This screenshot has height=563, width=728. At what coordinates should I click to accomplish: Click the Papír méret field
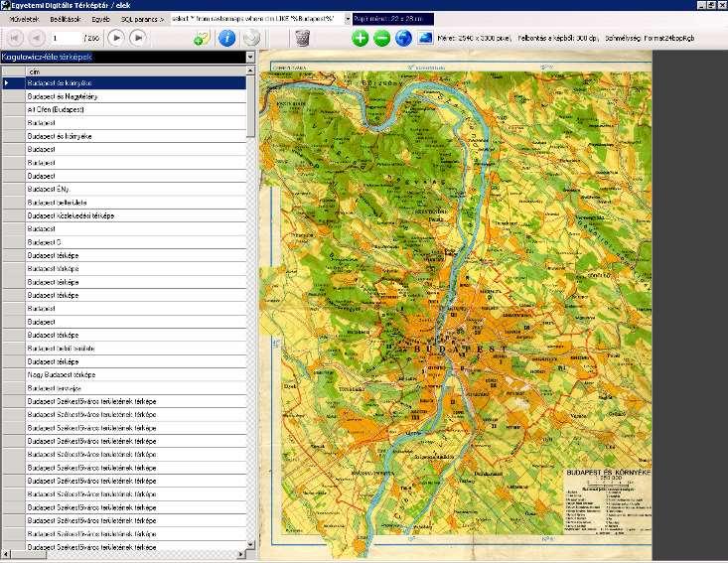(392, 19)
